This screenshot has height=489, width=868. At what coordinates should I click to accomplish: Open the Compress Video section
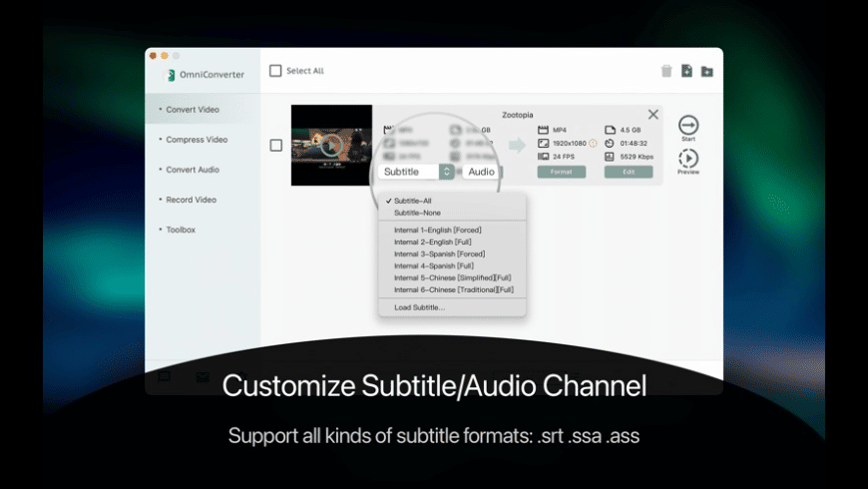point(203,140)
